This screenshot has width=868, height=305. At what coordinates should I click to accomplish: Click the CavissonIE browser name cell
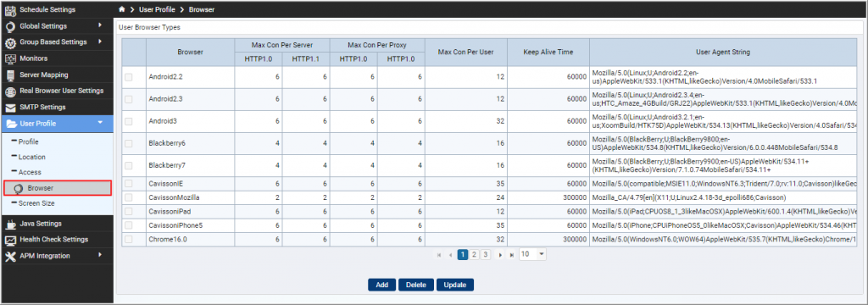[x=191, y=184]
